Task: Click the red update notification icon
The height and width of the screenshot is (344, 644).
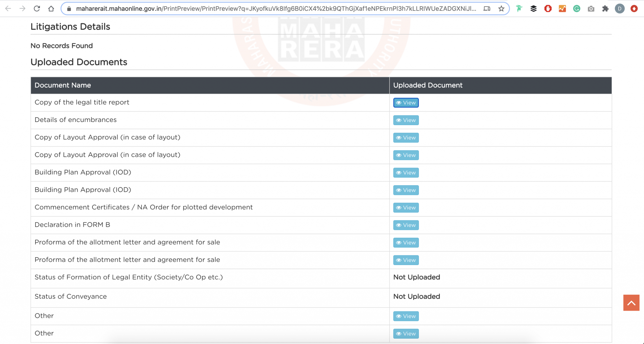Action: click(x=634, y=9)
